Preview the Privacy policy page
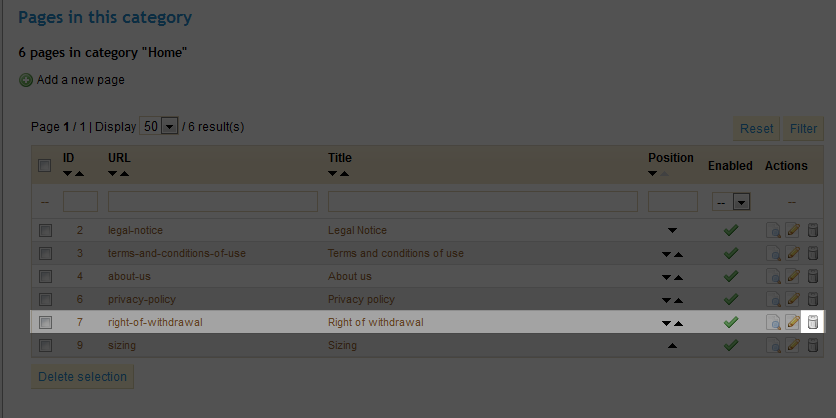The image size is (836, 418). pyautogui.click(x=773, y=299)
